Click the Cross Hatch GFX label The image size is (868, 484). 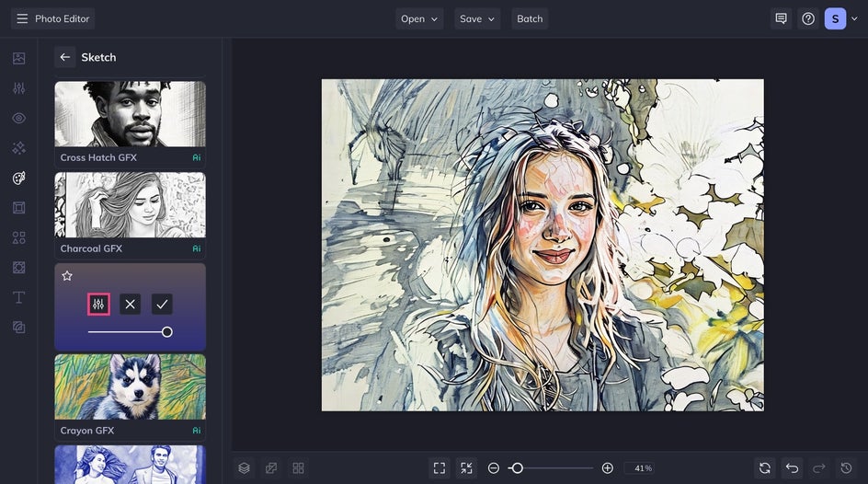[x=98, y=157]
